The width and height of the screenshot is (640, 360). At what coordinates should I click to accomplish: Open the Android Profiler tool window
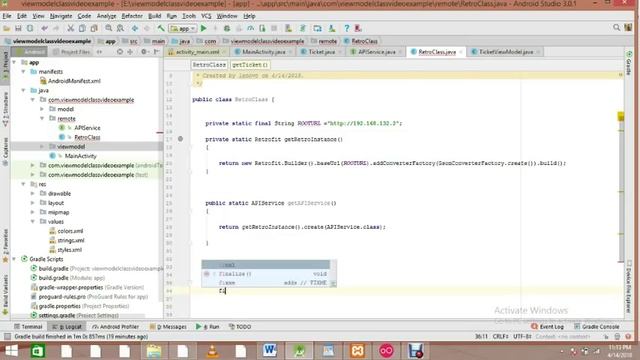coord(116,327)
